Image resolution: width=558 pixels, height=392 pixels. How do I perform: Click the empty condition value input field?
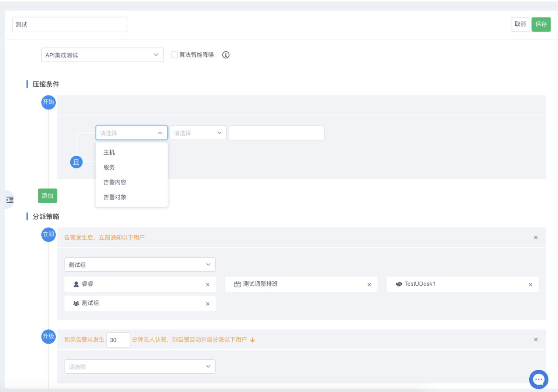point(277,133)
